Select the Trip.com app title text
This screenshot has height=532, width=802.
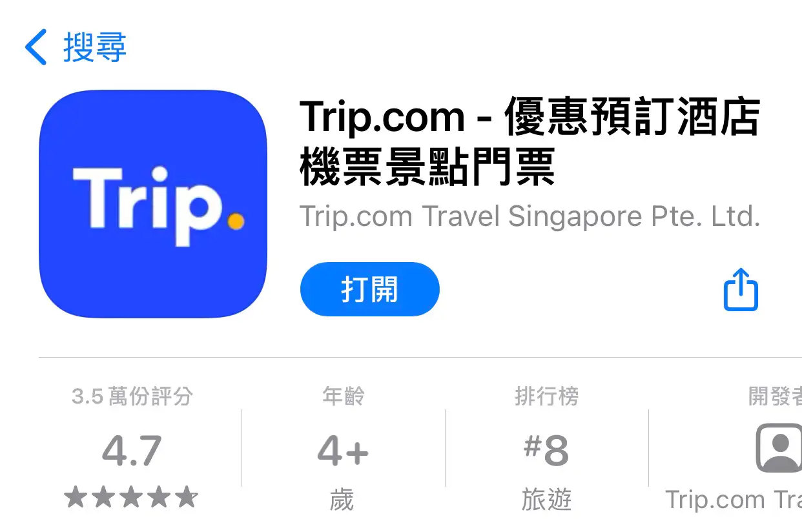[x=530, y=142]
